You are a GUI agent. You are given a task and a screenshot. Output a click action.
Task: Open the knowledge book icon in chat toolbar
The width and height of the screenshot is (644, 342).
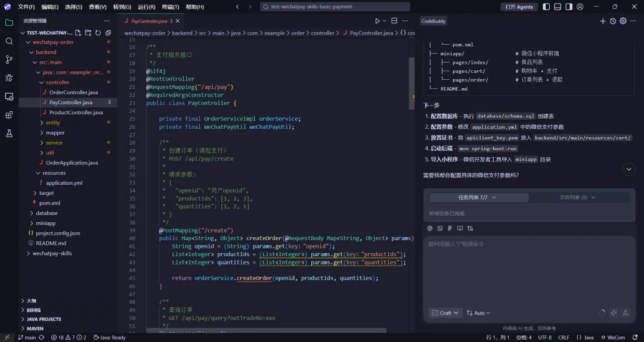click(460, 228)
